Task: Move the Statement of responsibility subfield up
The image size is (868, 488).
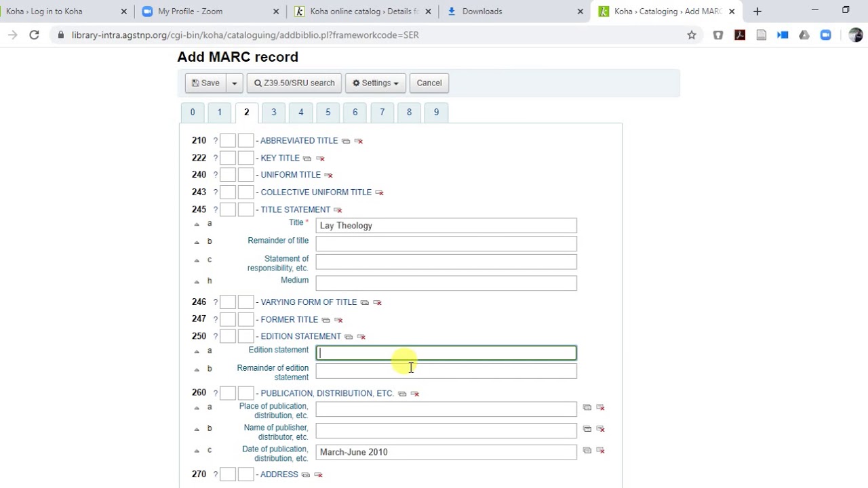Action: (x=197, y=260)
